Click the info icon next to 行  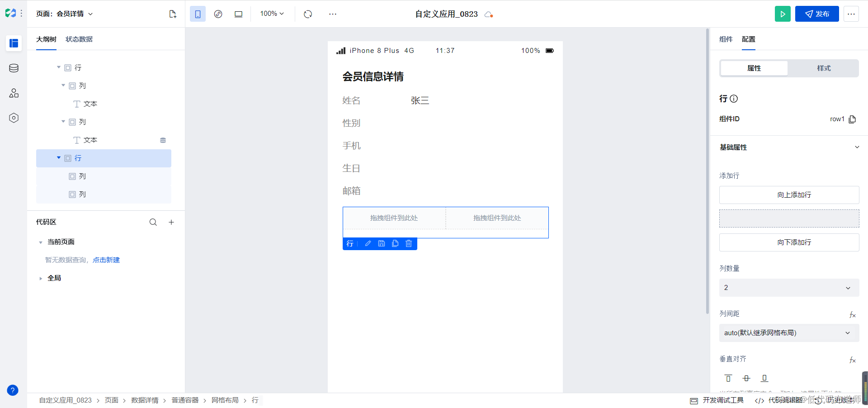click(x=734, y=99)
